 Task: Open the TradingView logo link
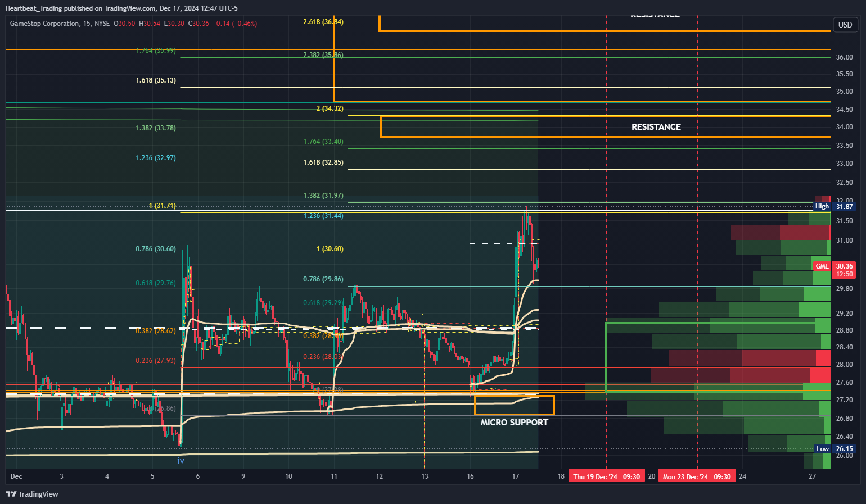pyautogui.click(x=32, y=494)
